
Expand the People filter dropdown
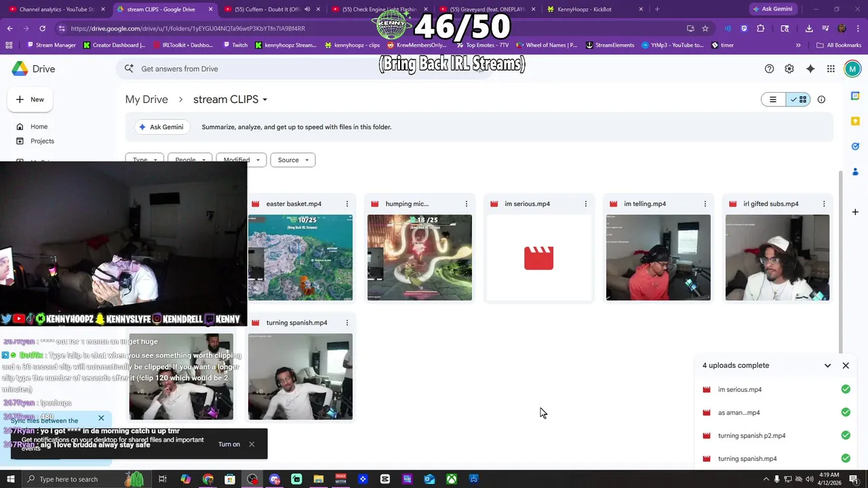click(190, 160)
